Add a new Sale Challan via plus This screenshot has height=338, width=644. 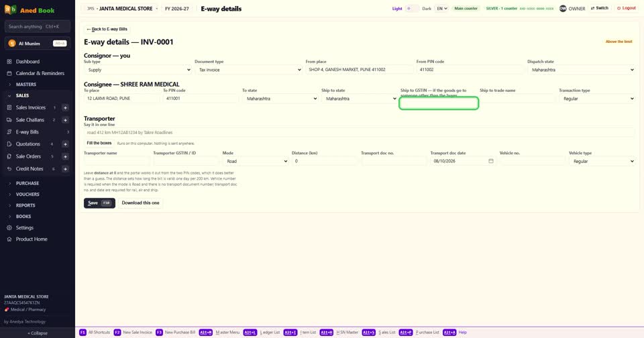tap(65, 120)
